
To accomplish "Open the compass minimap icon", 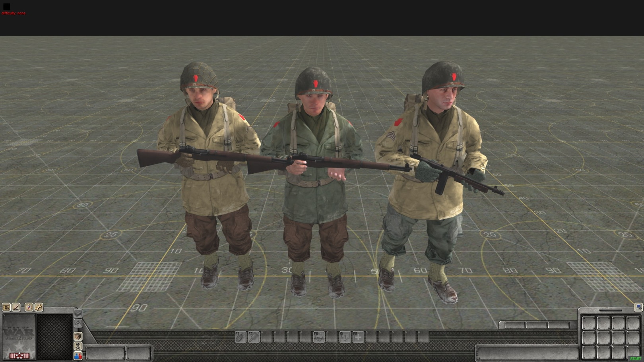I will 29,307.
